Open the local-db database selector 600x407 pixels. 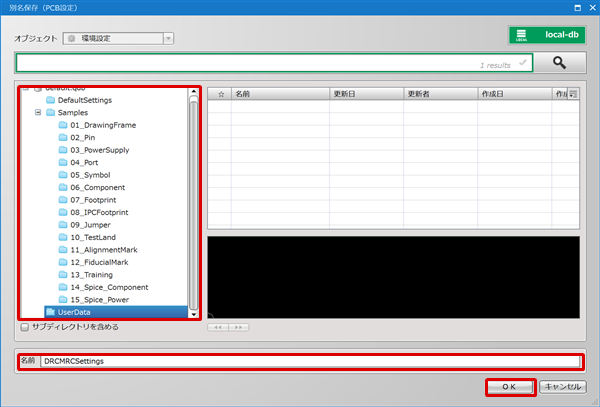click(x=547, y=35)
